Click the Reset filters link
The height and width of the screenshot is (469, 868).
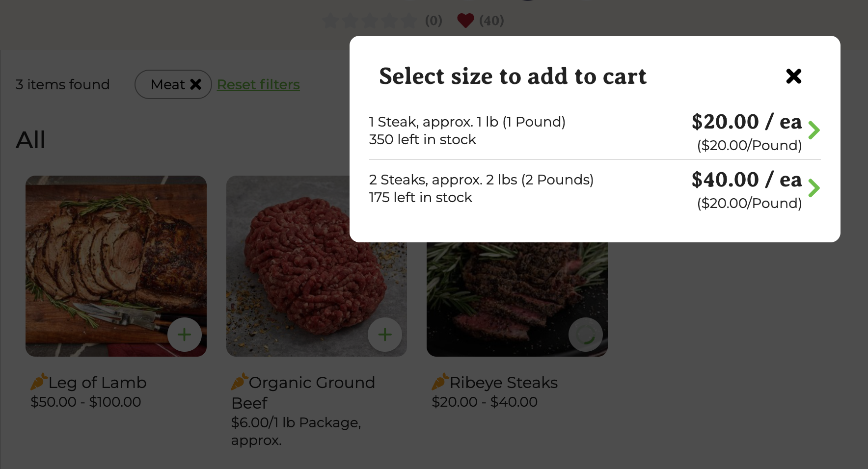(258, 84)
